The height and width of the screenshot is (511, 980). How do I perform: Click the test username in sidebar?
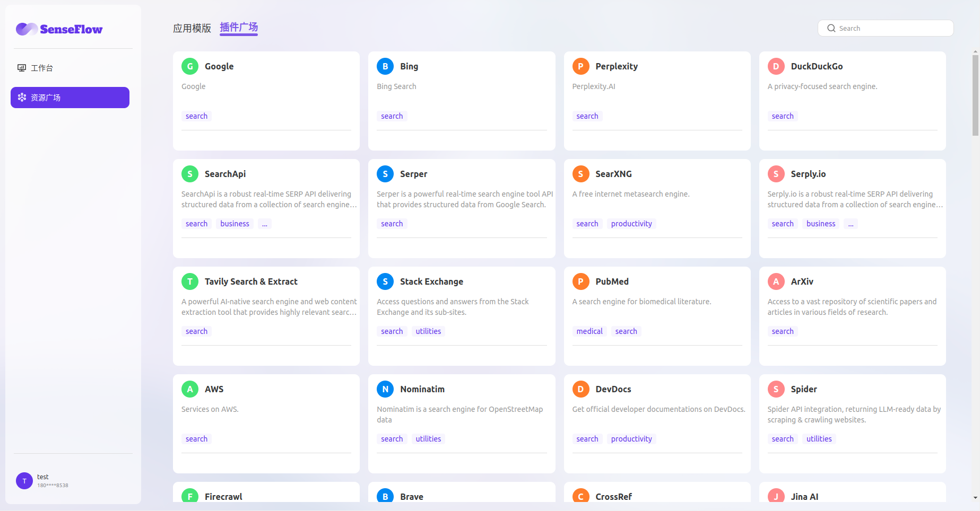(43, 477)
